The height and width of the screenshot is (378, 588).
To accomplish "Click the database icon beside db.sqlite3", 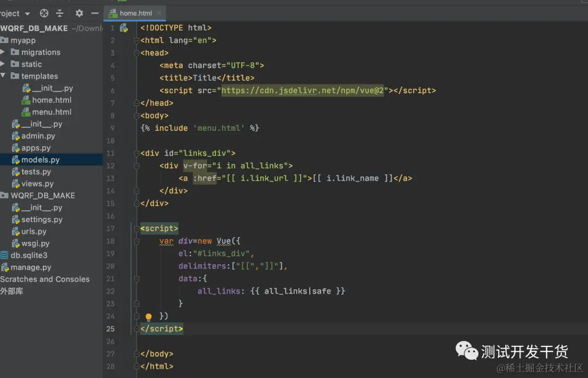I will click(4, 255).
